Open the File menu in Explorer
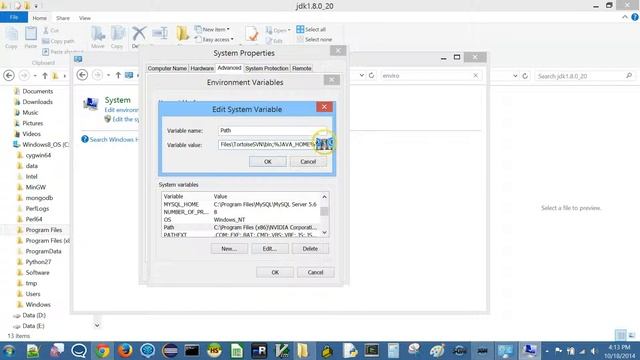The image size is (640, 360). coord(14,17)
